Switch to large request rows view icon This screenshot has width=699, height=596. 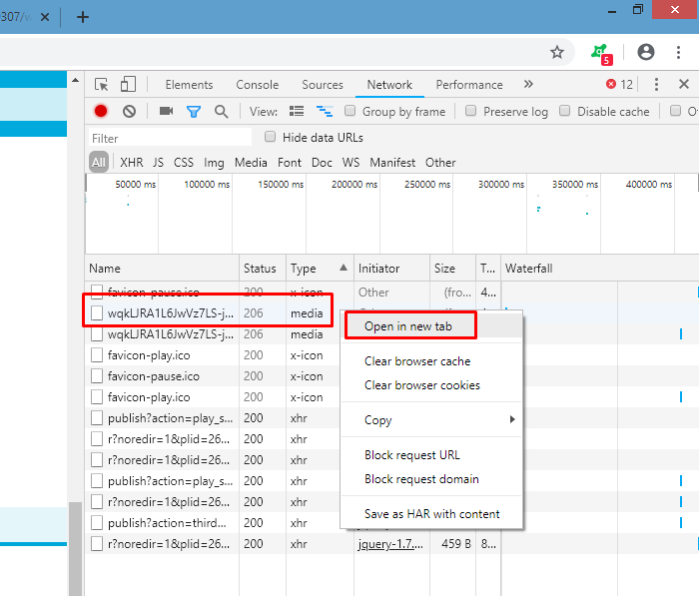click(x=296, y=111)
